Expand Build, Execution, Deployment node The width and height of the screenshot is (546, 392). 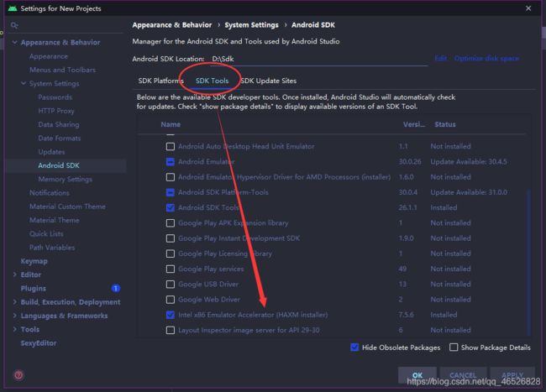click(x=14, y=302)
